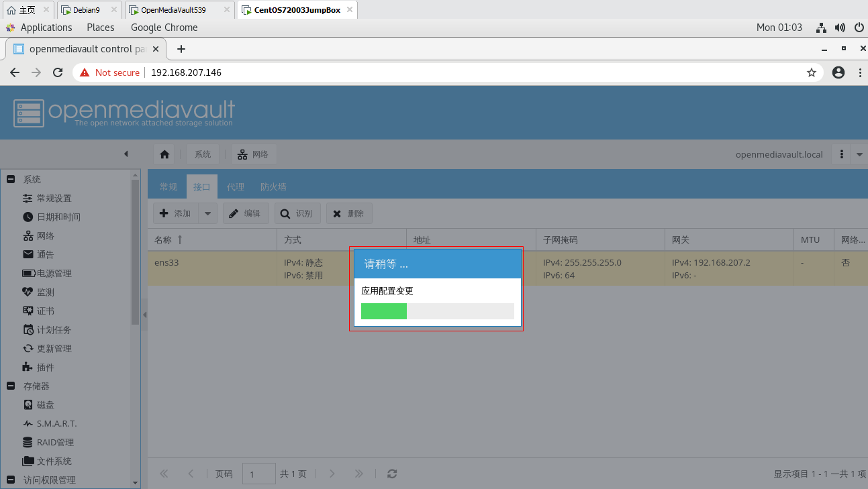Click the sidebar vertical scrollbar
868x489 pixels.
(136, 252)
